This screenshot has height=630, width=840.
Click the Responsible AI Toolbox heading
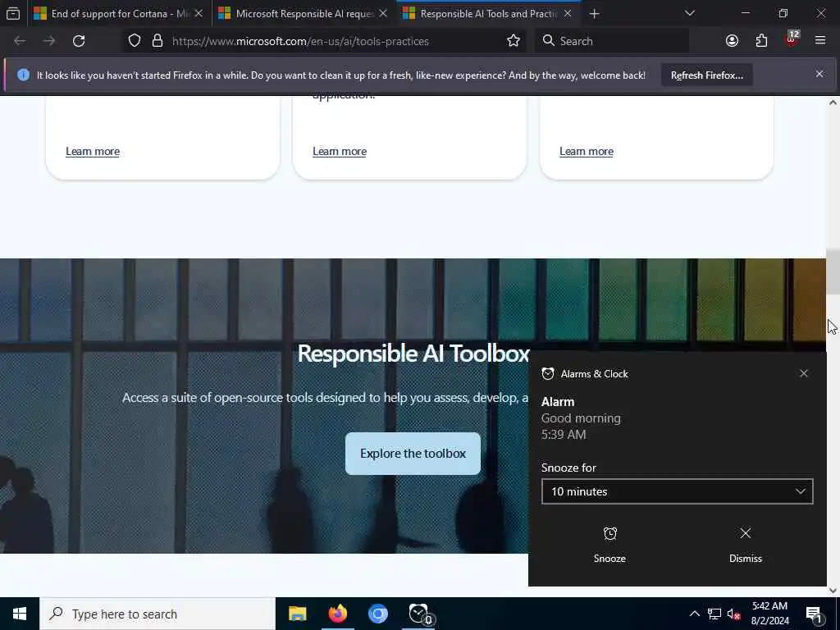click(413, 354)
